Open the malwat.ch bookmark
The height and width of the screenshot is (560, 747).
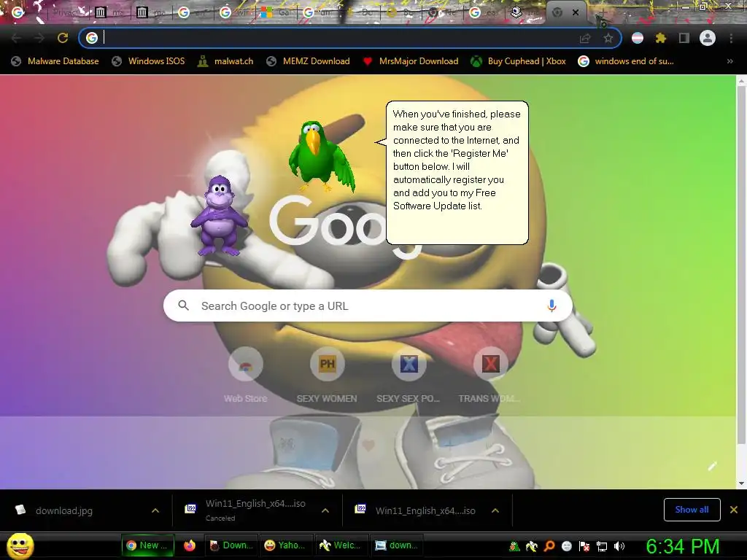[x=225, y=61]
